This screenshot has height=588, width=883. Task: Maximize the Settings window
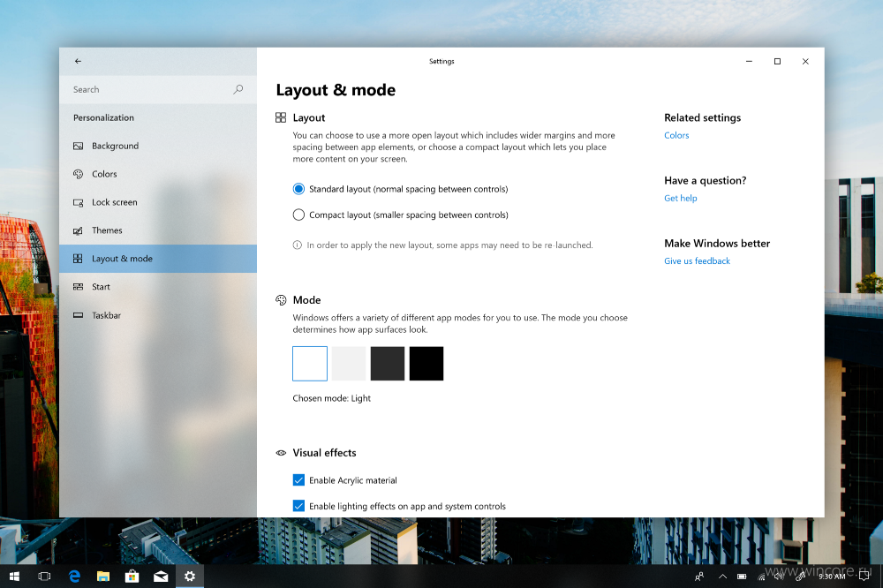click(777, 62)
